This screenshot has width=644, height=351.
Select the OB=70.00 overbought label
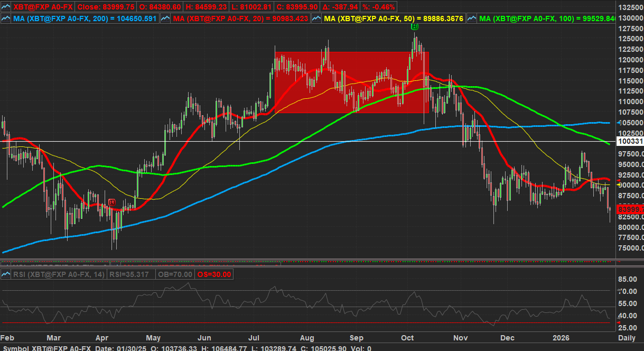click(175, 274)
